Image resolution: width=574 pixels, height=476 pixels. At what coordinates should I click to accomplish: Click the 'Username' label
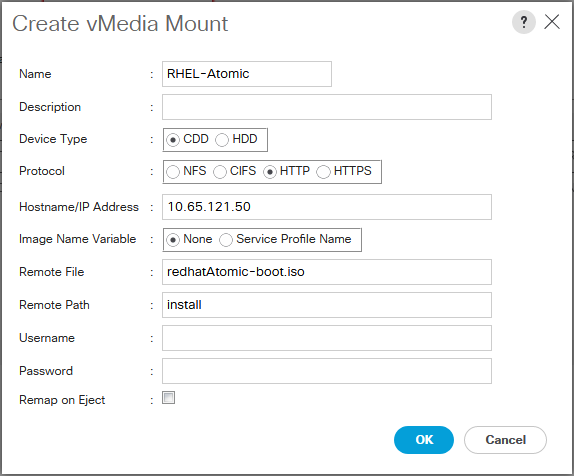(47, 338)
